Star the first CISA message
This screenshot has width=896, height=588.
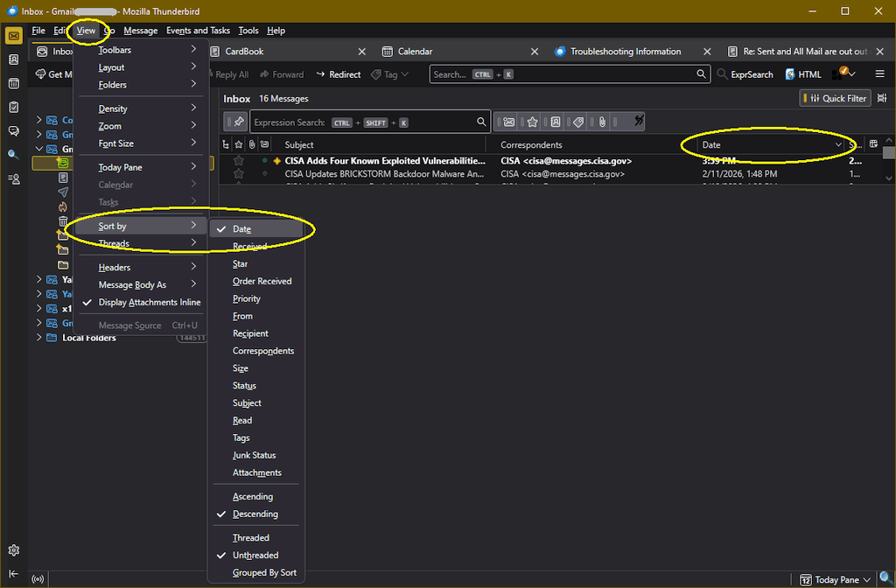coord(238,161)
